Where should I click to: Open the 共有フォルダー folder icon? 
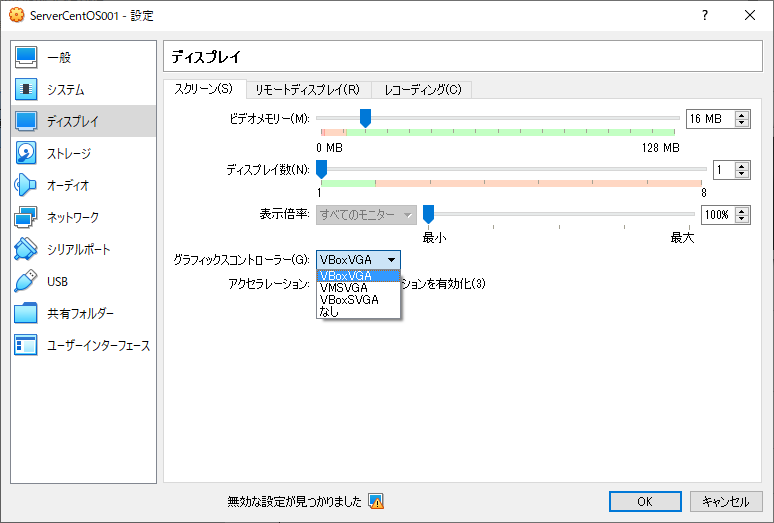pos(26,313)
